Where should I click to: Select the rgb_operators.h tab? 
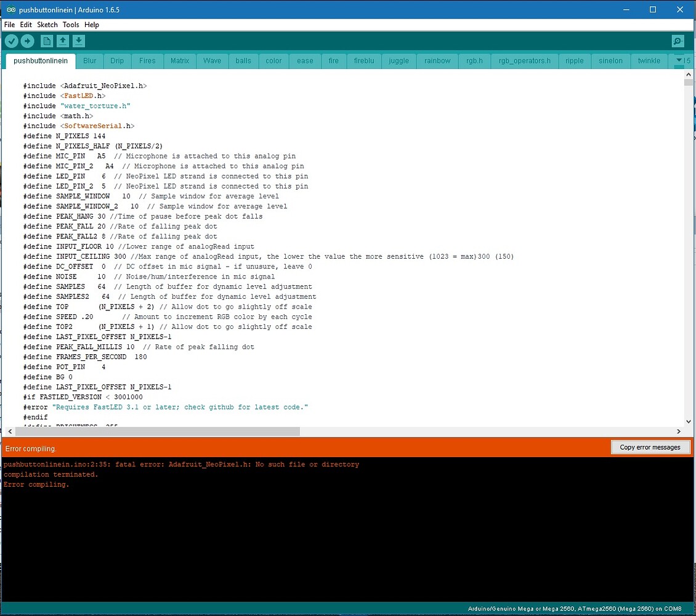click(x=524, y=60)
